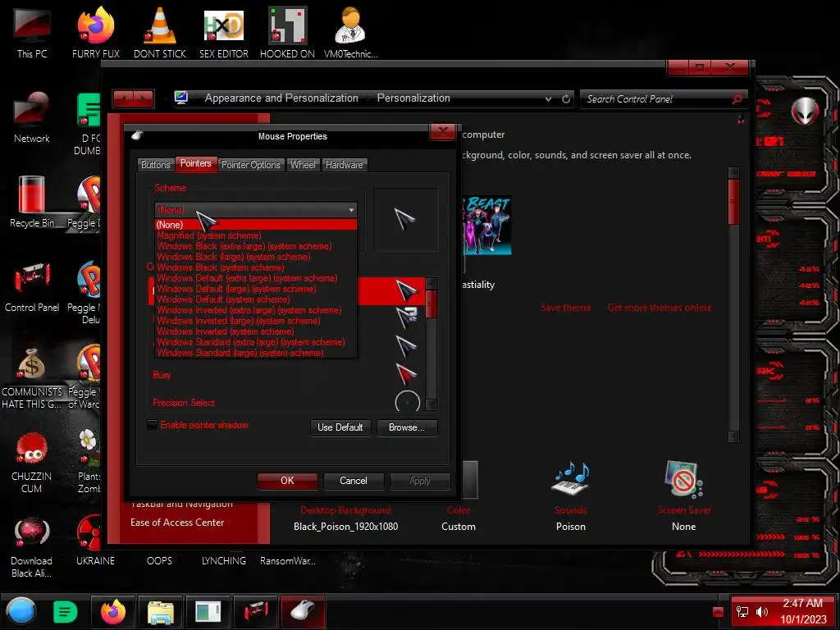Click the clock showing 2:47 AM
This screenshot has width=840, height=630.
tap(802, 603)
